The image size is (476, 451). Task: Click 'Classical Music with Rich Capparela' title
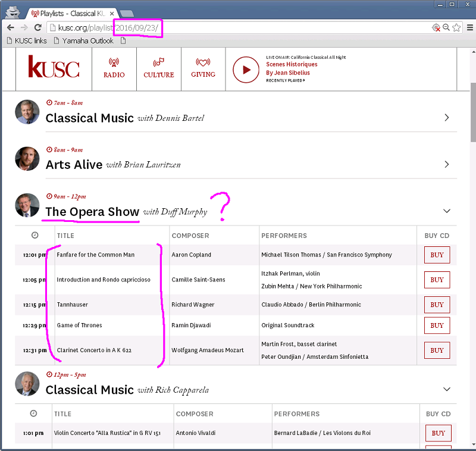click(127, 390)
